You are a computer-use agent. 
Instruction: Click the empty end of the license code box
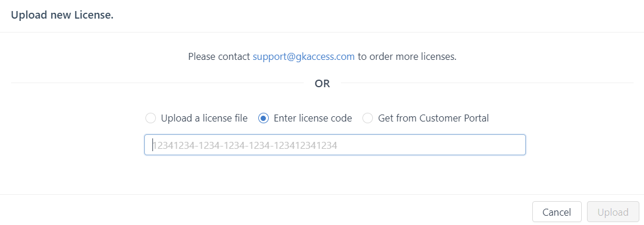pos(431,145)
